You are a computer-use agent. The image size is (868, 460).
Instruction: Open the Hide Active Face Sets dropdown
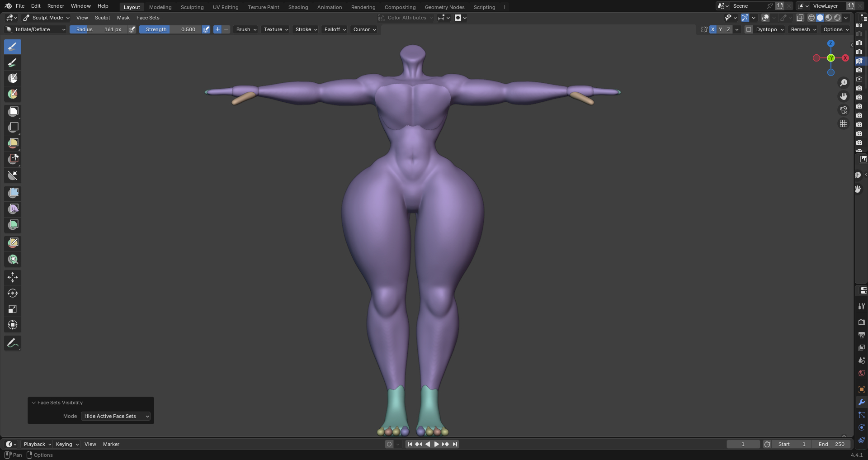pos(116,416)
